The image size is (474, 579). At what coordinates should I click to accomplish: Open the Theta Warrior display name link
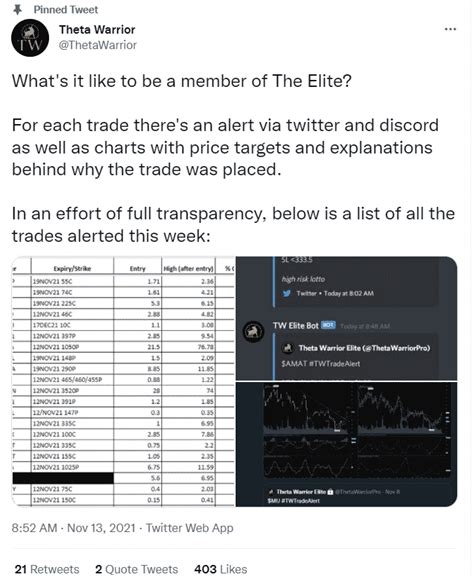click(x=97, y=30)
